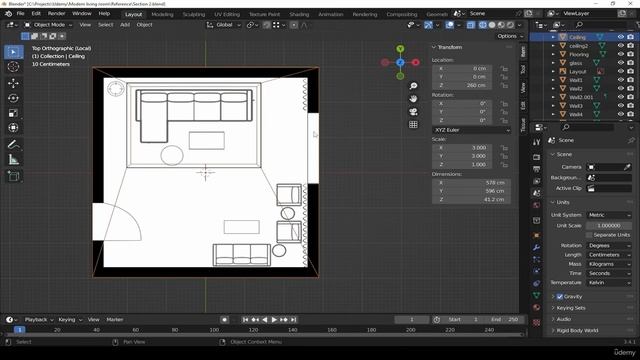The image size is (640, 360).
Task: Click the Blender logo menu icon
Action: (x=8, y=13)
